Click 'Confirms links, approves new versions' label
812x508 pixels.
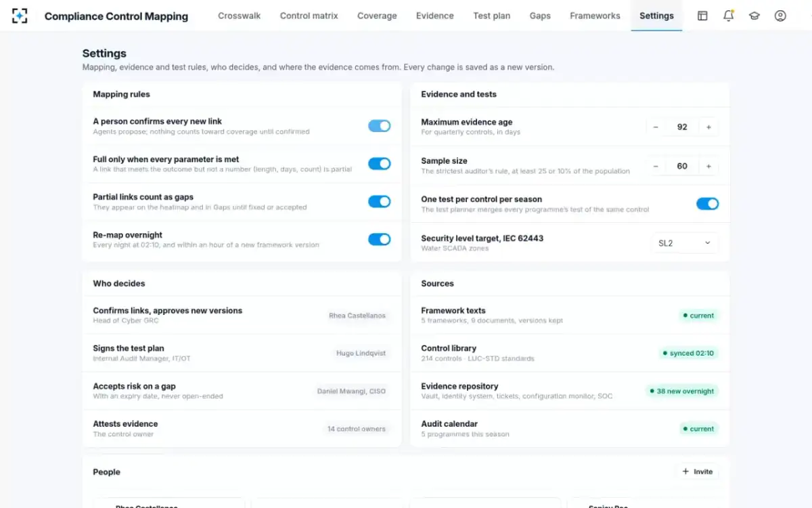[x=167, y=310]
